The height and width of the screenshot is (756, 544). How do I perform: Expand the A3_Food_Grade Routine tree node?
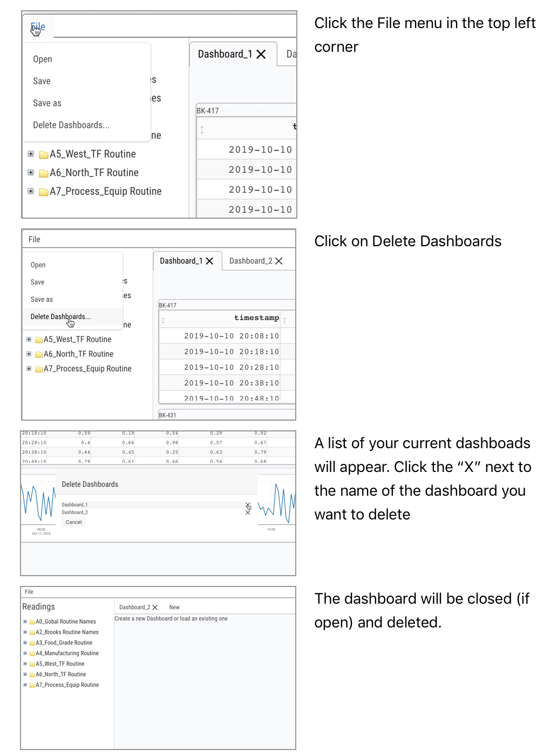click(25, 643)
